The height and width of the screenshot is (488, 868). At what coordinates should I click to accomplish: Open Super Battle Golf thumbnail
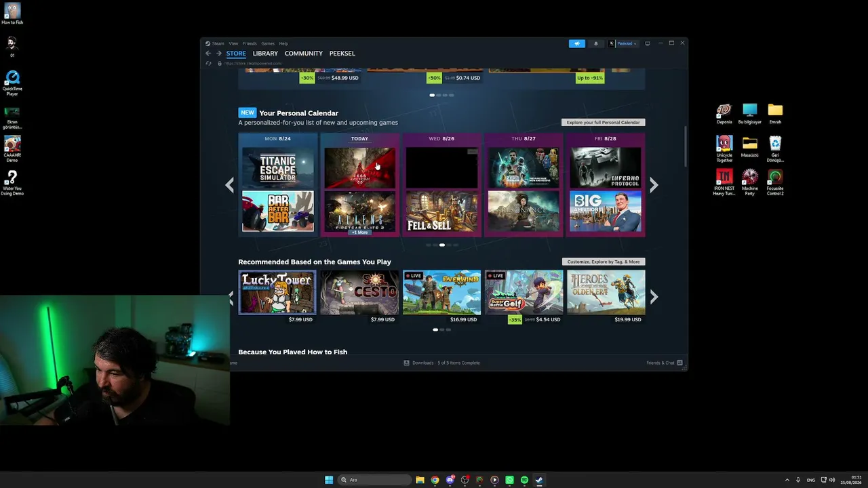coord(524,292)
